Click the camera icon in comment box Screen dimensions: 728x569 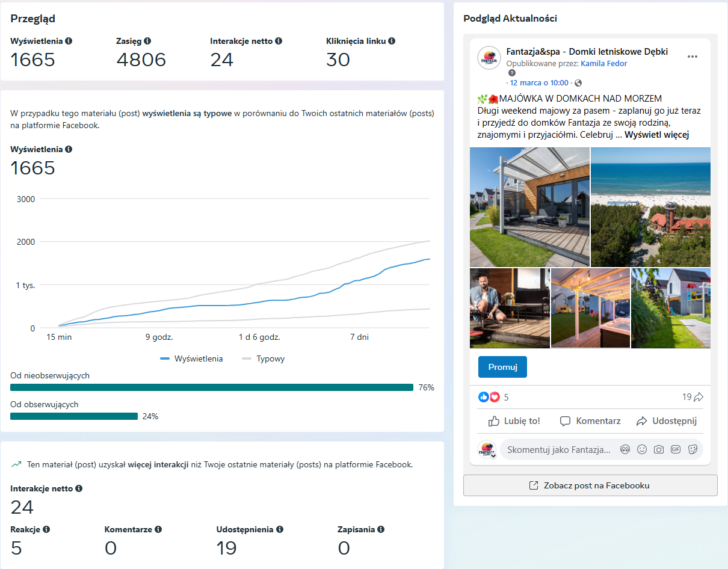[659, 449]
